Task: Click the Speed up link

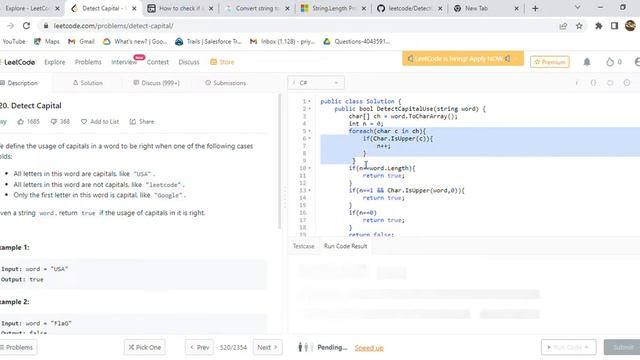Action: pyautogui.click(x=369, y=348)
